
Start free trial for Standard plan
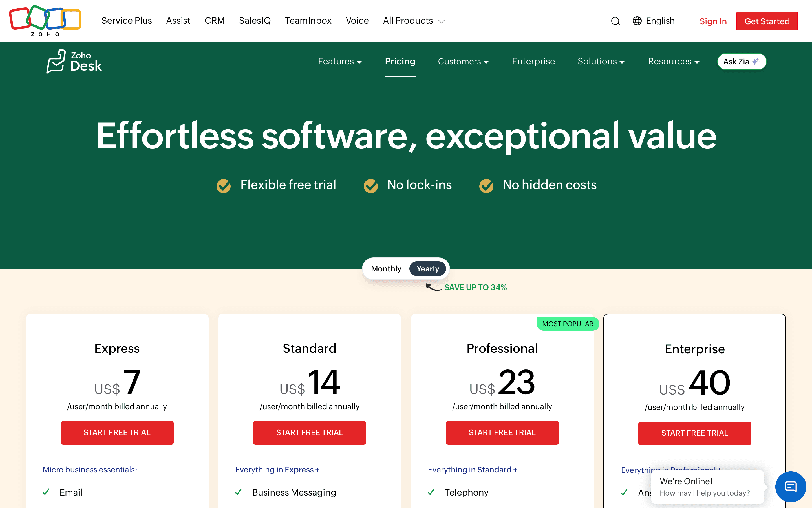tap(309, 433)
